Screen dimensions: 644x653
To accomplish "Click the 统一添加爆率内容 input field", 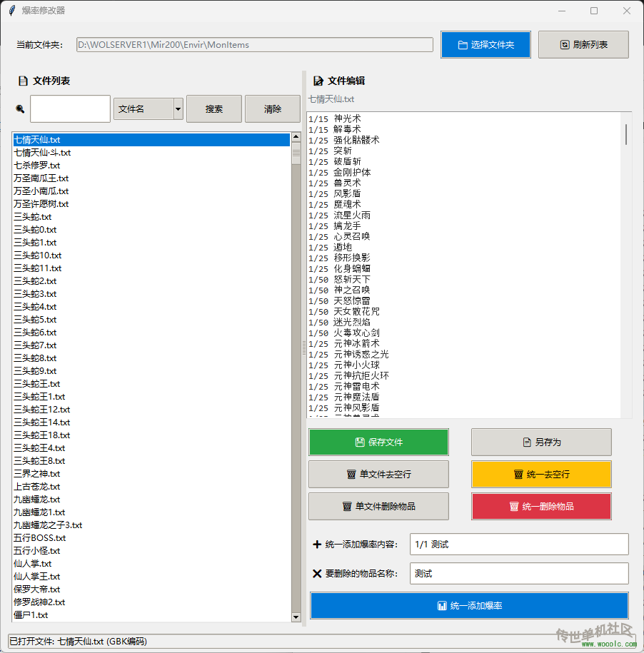I will coord(519,545).
